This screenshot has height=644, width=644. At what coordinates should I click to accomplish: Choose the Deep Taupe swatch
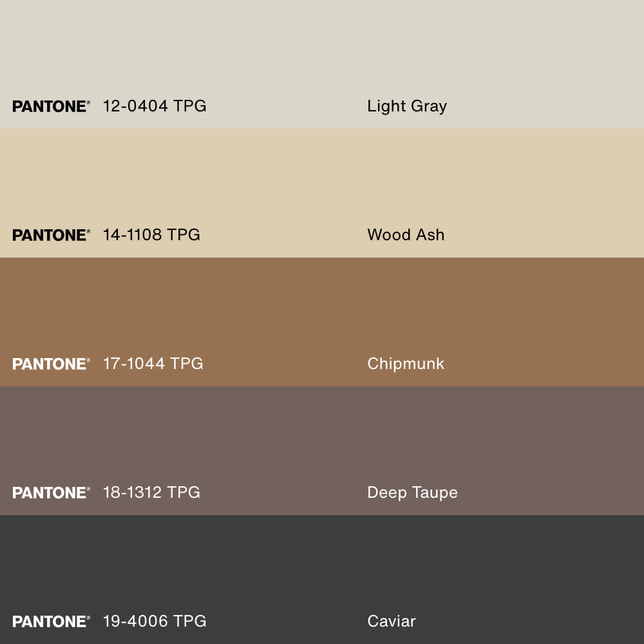[x=322, y=438]
